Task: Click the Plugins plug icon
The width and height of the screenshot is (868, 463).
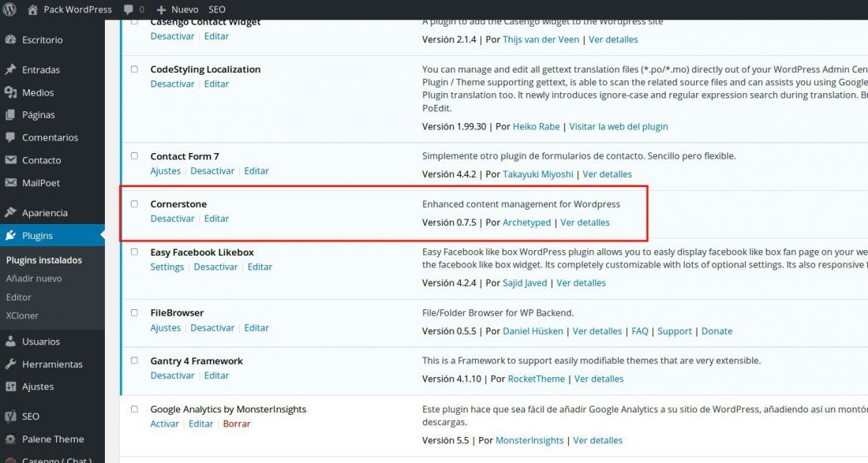Action: (x=10, y=235)
